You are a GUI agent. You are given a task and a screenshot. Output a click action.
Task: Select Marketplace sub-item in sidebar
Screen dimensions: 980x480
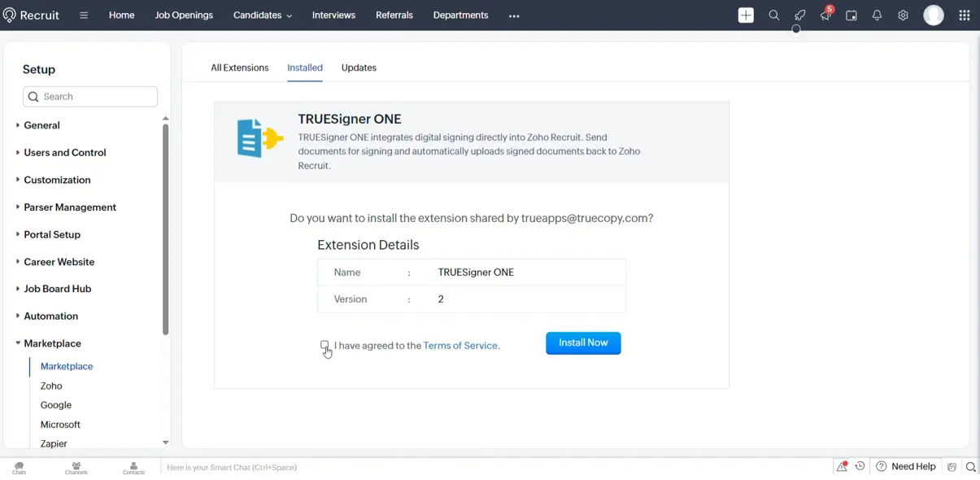[67, 366]
